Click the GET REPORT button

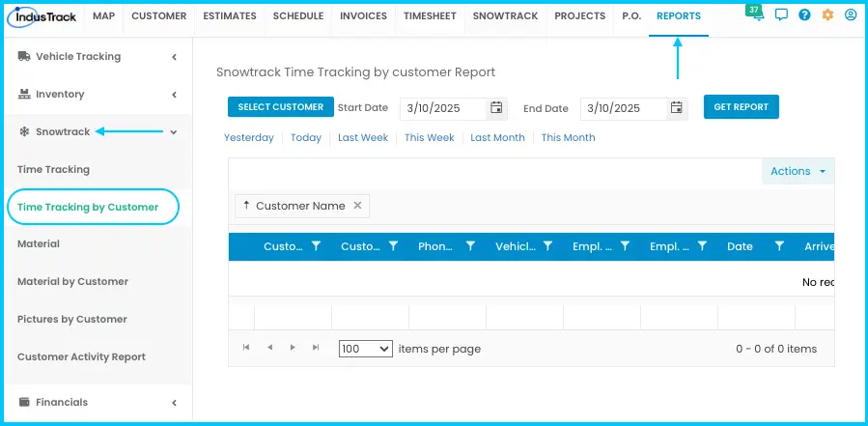742,107
